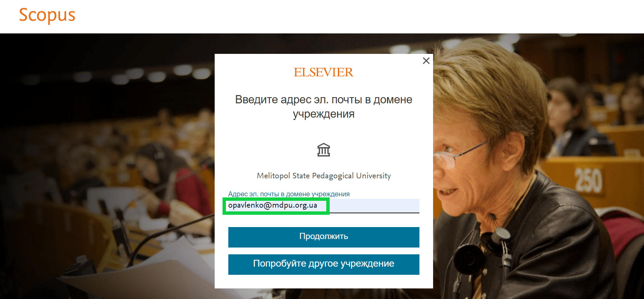
Task: Click the Scopus logo in header
Action: coord(47,15)
